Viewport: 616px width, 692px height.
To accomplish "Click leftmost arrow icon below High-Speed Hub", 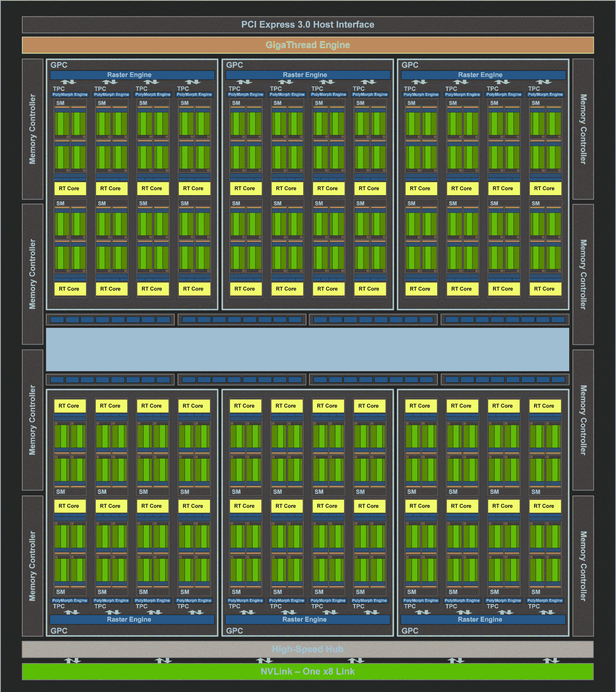I will click(x=73, y=660).
